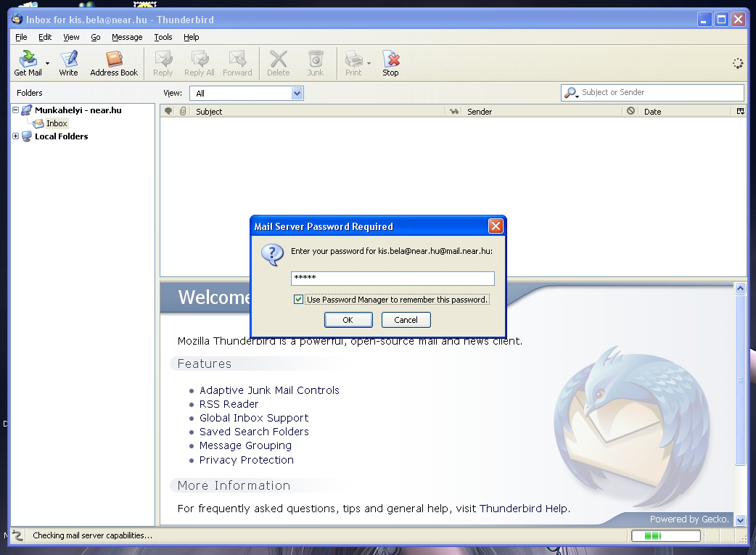
Task: Uncheck Use Password Manager checkbox
Action: pyautogui.click(x=298, y=299)
